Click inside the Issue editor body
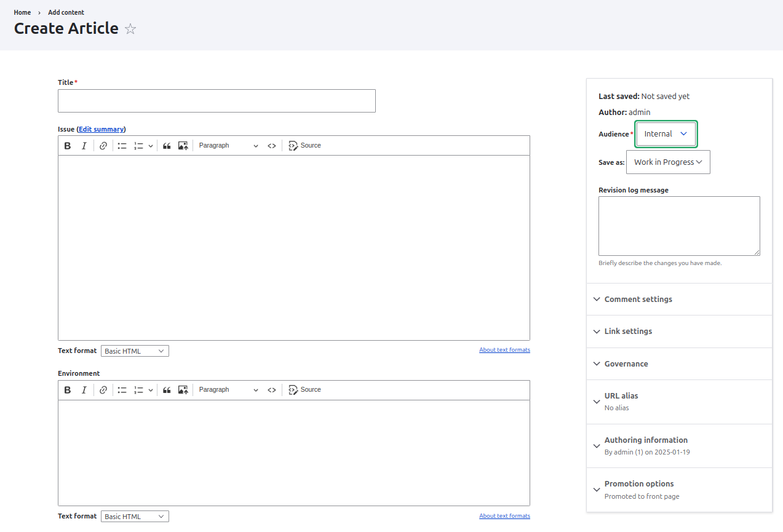 click(294, 248)
